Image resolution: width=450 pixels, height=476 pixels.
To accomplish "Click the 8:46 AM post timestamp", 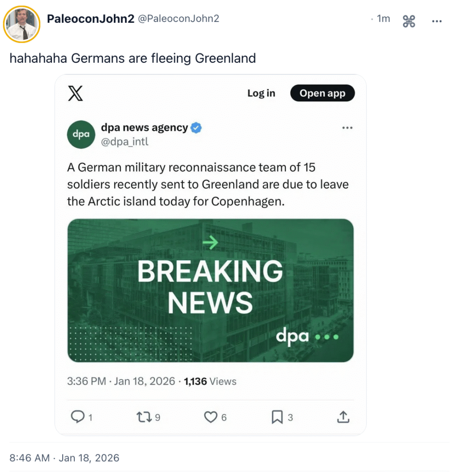I will tap(64, 458).
